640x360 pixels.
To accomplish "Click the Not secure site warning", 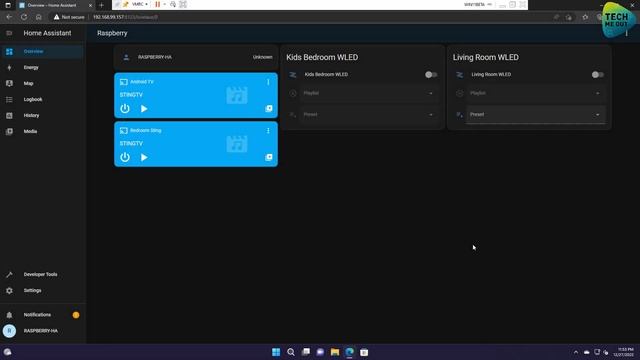I will [69, 17].
